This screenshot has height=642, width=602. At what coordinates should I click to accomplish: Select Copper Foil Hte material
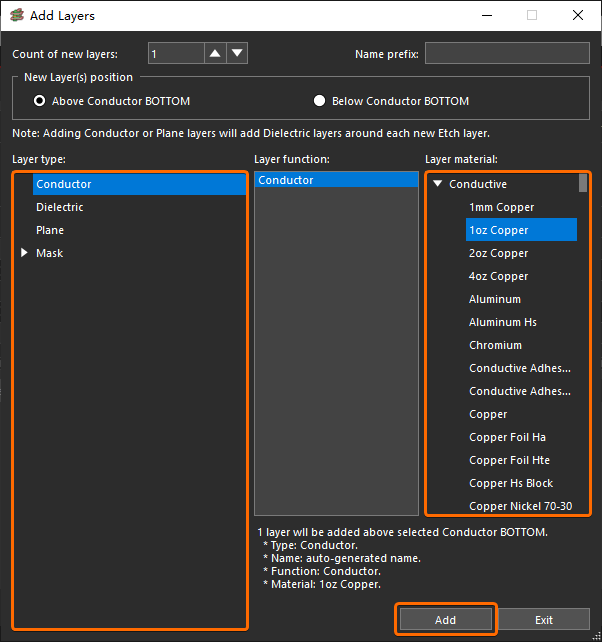pyautogui.click(x=509, y=460)
